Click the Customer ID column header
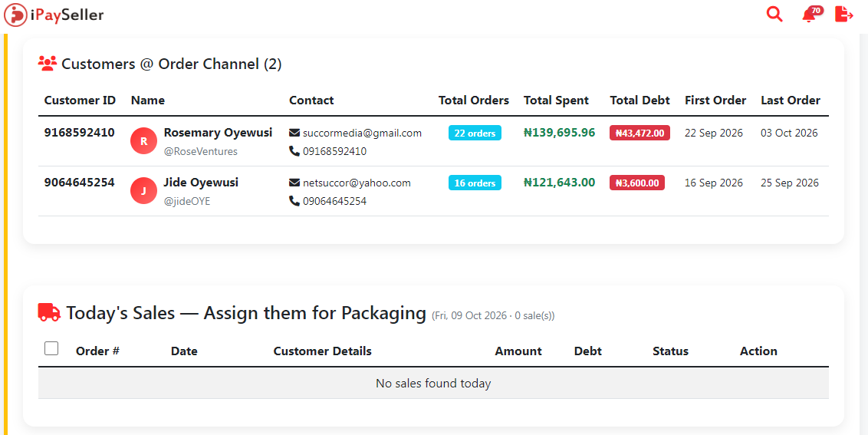The width and height of the screenshot is (868, 435). (x=80, y=101)
